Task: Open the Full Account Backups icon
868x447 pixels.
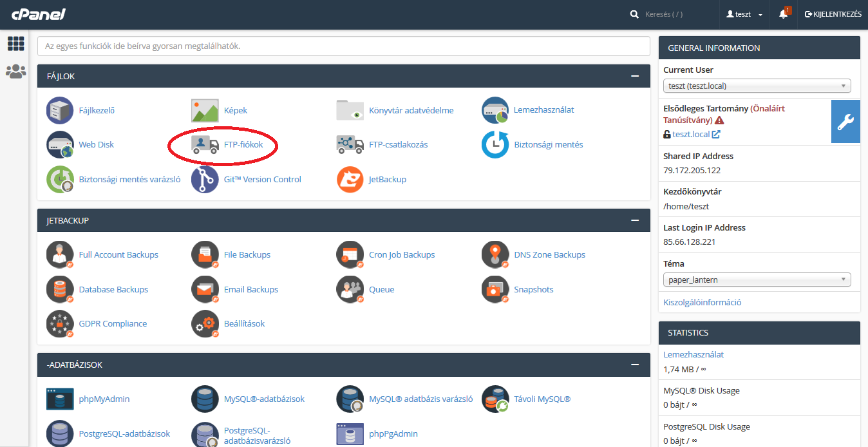Action: (60, 254)
